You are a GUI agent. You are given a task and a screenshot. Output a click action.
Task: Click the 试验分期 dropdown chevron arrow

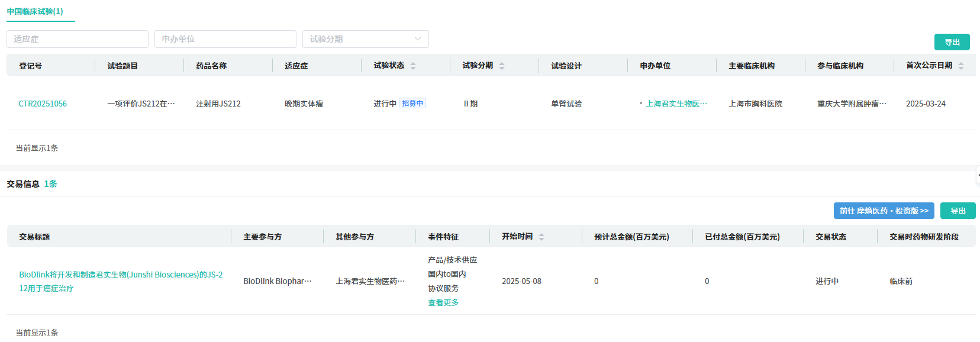418,39
